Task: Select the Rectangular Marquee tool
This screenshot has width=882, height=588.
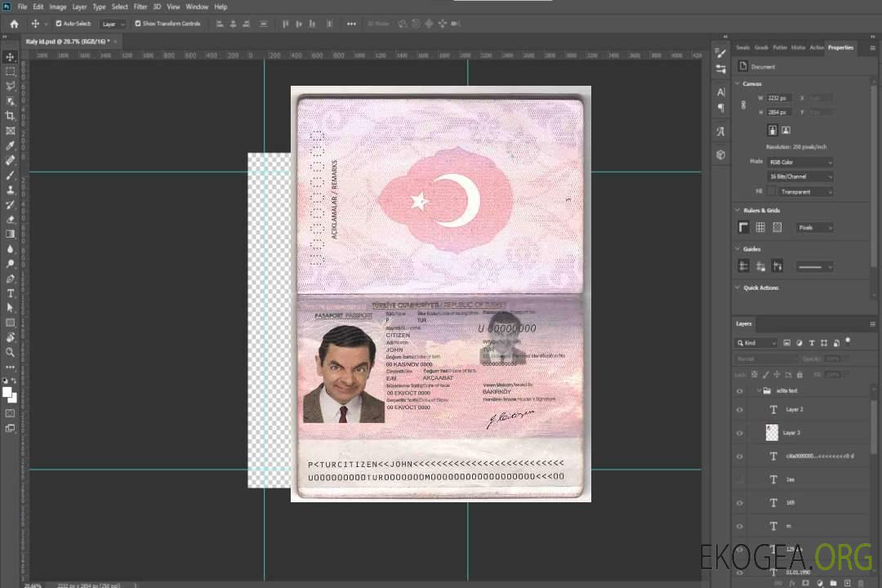Action: coord(10,72)
